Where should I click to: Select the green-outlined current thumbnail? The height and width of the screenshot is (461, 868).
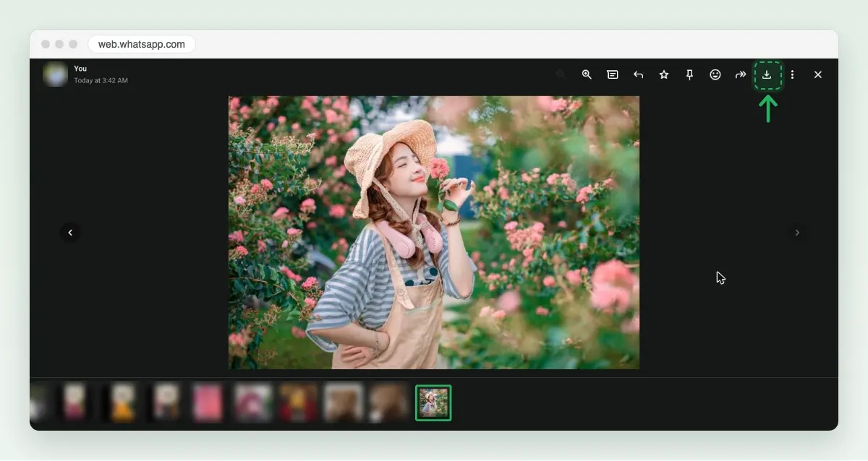433,402
